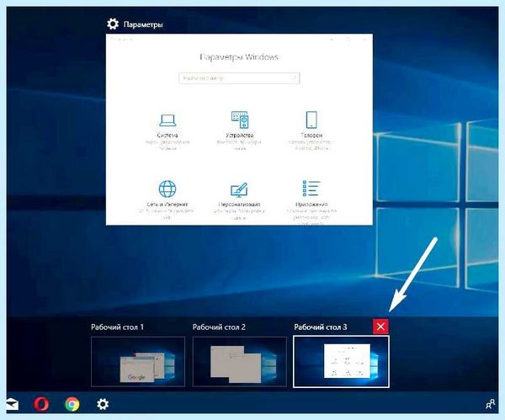Open the Приложения settings category
The height and width of the screenshot is (420, 505).
311,202
